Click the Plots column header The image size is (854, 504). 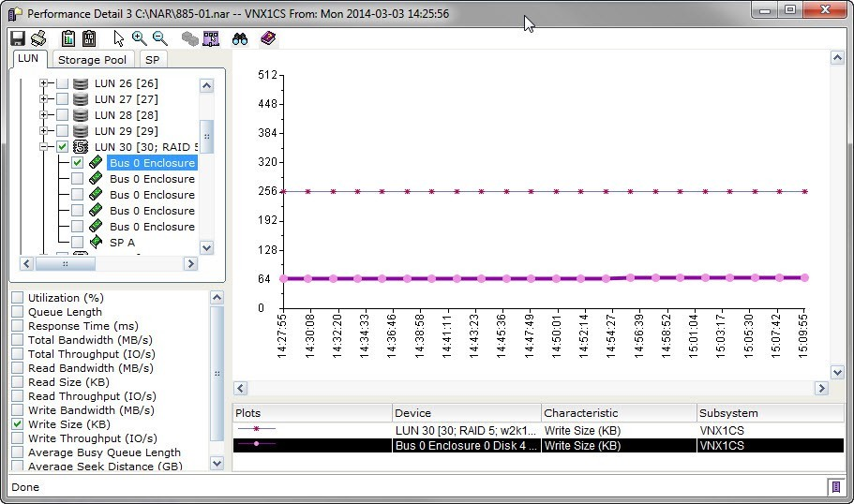[x=312, y=413]
